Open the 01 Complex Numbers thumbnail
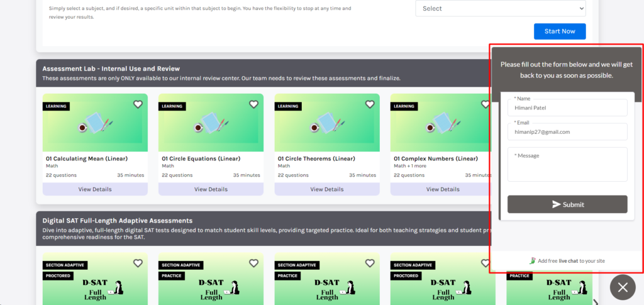The width and height of the screenshot is (644, 305). 440,123
